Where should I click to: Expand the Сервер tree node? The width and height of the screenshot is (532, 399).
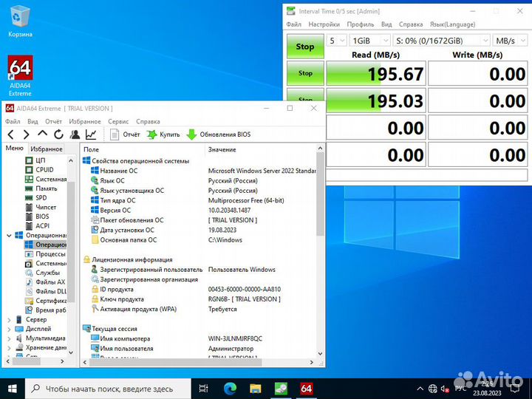click(x=9, y=320)
